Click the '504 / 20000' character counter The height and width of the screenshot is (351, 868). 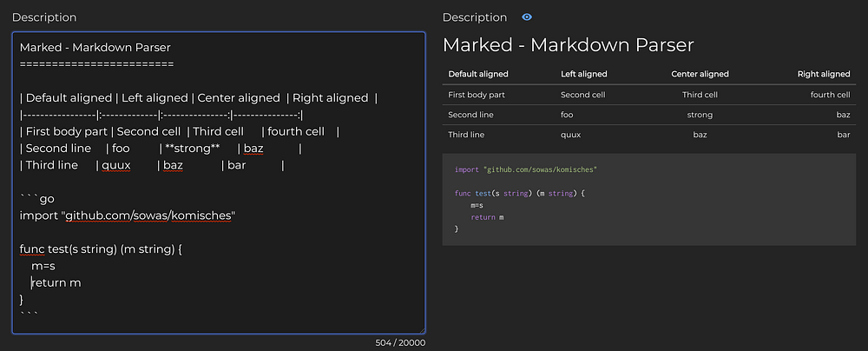tap(400, 342)
